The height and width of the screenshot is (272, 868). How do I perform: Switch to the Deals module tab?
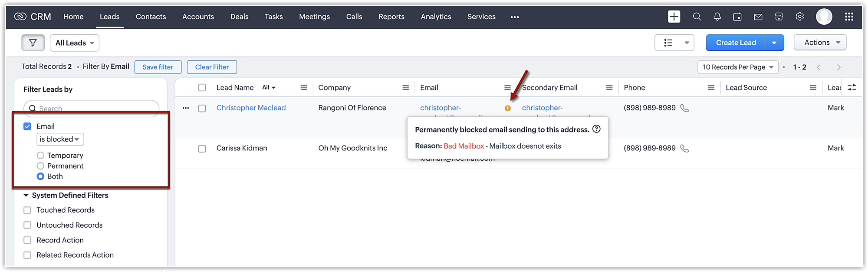(239, 17)
